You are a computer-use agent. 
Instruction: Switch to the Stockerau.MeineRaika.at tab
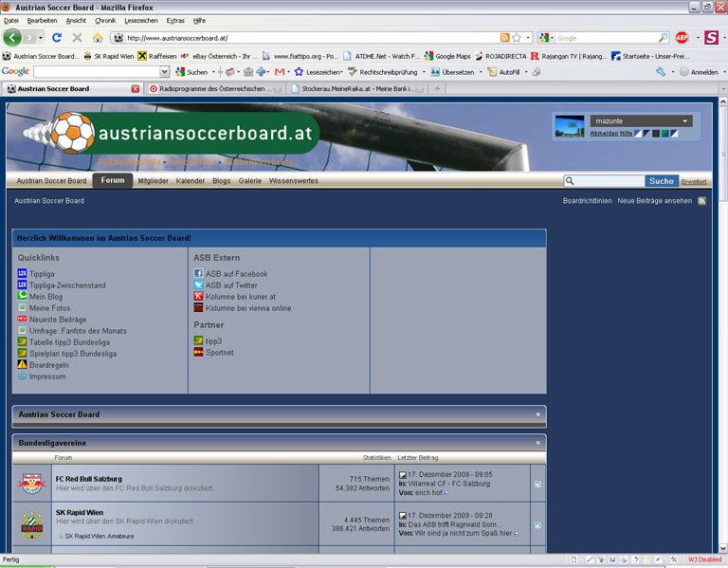click(x=356, y=89)
